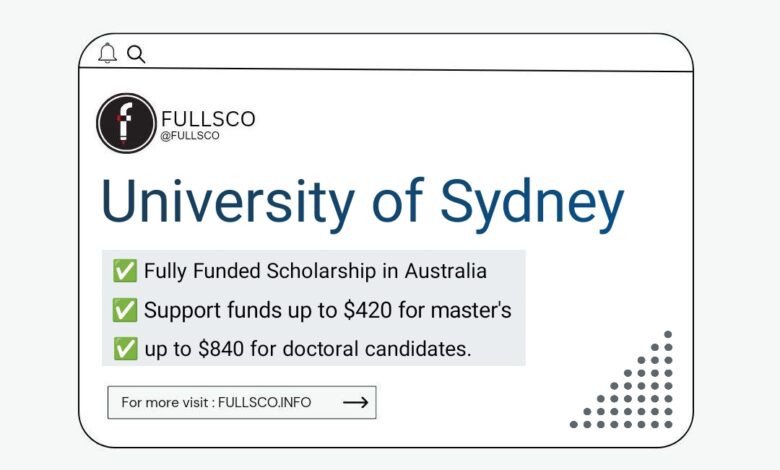The height and width of the screenshot is (470, 780).
Task: Open search with the magnifying glass icon
Action: [136, 54]
